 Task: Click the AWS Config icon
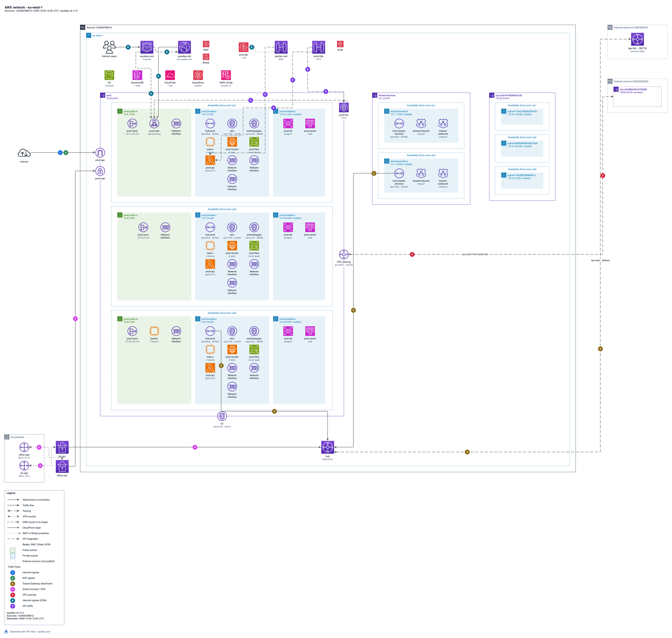pyautogui.click(x=226, y=75)
